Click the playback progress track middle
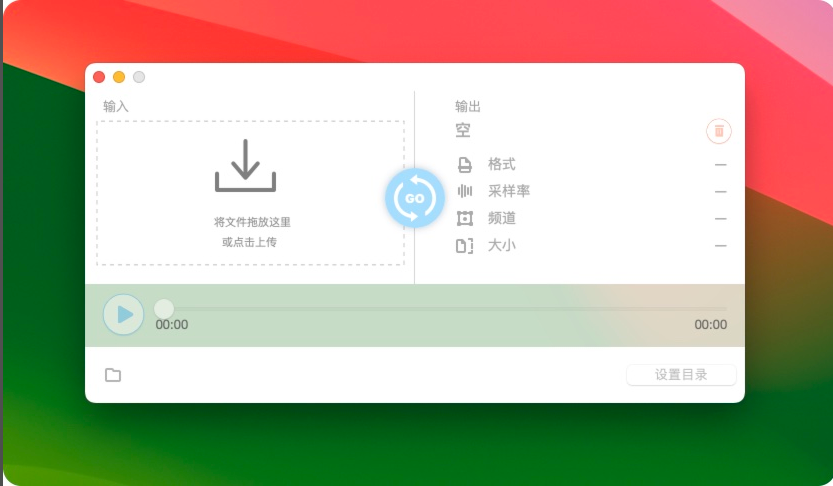Image resolution: width=833 pixels, height=486 pixels. coord(445,309)
